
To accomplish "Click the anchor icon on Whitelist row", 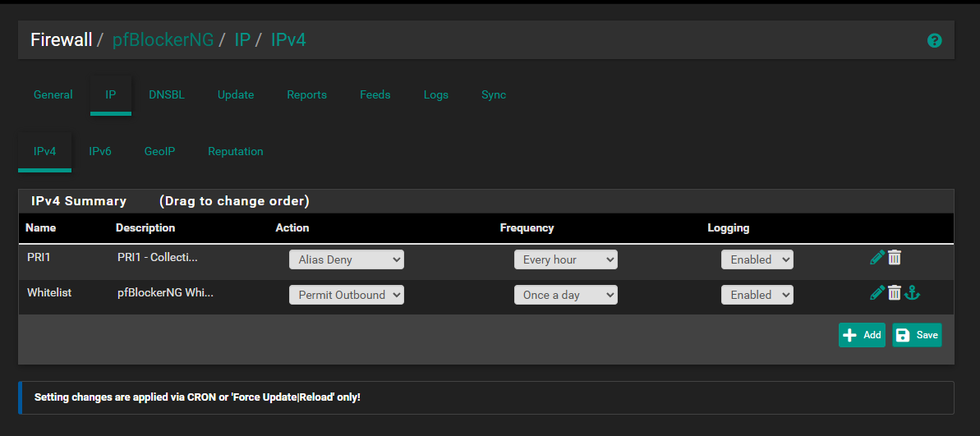I will [913, 292].
